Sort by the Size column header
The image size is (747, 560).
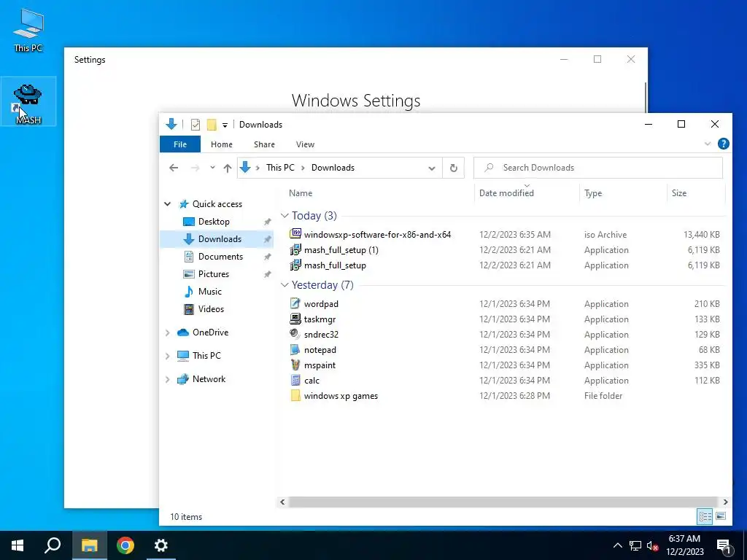679,192
